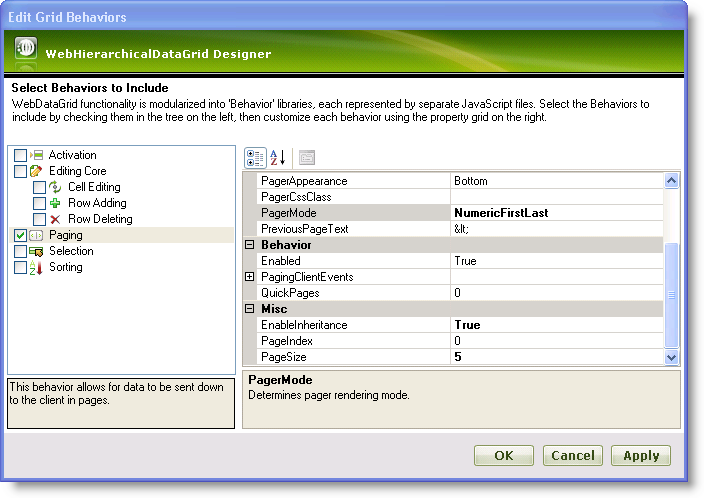Tick the Selection checkbox
Screen dimensions: 704x498
(x=21, y=251)
